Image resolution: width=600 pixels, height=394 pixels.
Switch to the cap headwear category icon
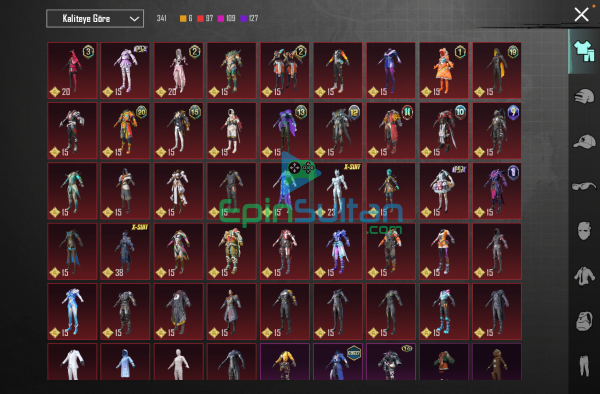point(584,142)
